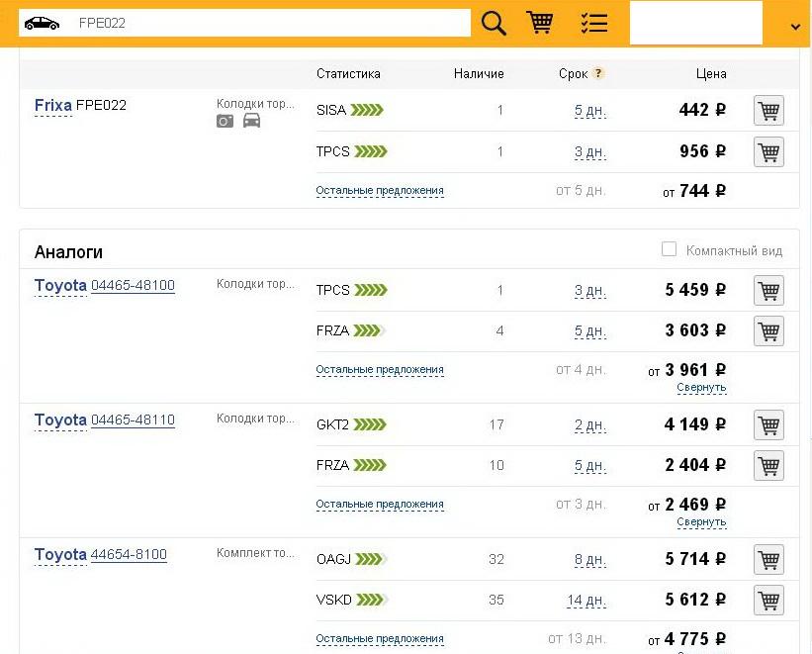Click the Аналоги section heading
Image resolution: width=812 pixels, height=654 pixels.
tap(68, 252)
